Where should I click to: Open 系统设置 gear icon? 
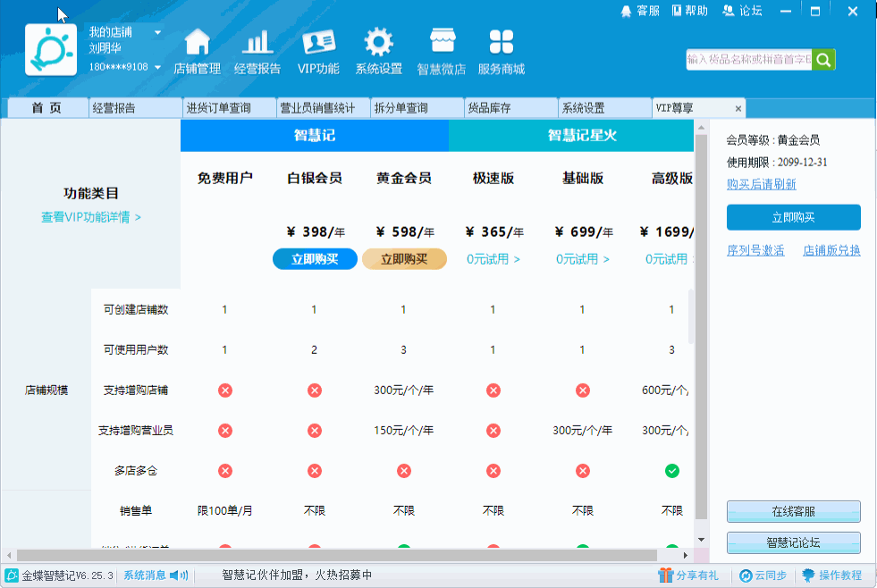[379, 52]
